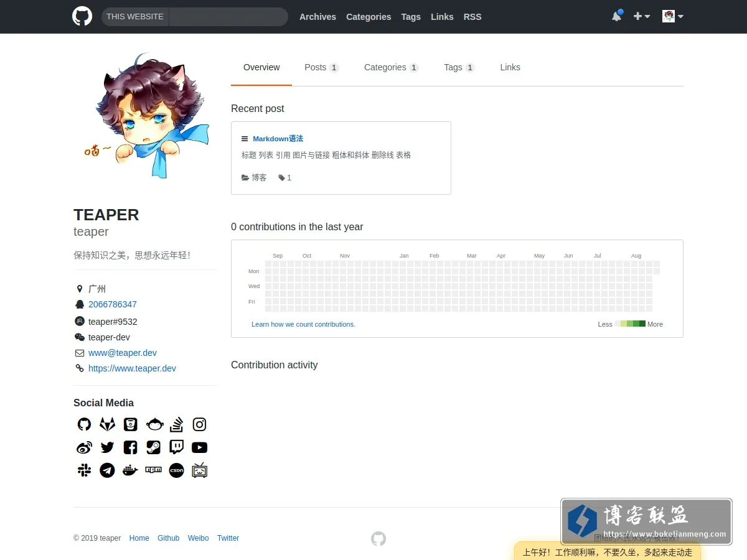Focus the search field beside THIS WEBSITE
This screenshot has width=747, height=560.
click(x=228, y=17)
